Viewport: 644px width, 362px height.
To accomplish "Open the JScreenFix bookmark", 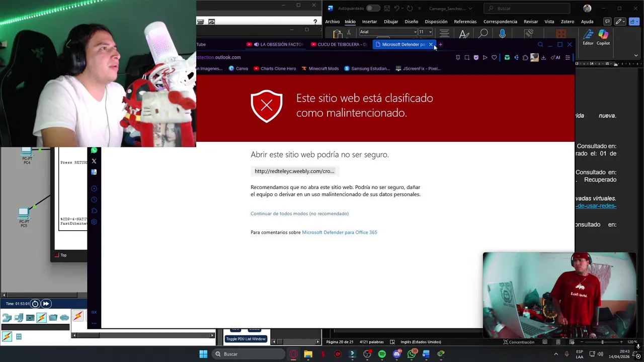I will tap(419, 68).
